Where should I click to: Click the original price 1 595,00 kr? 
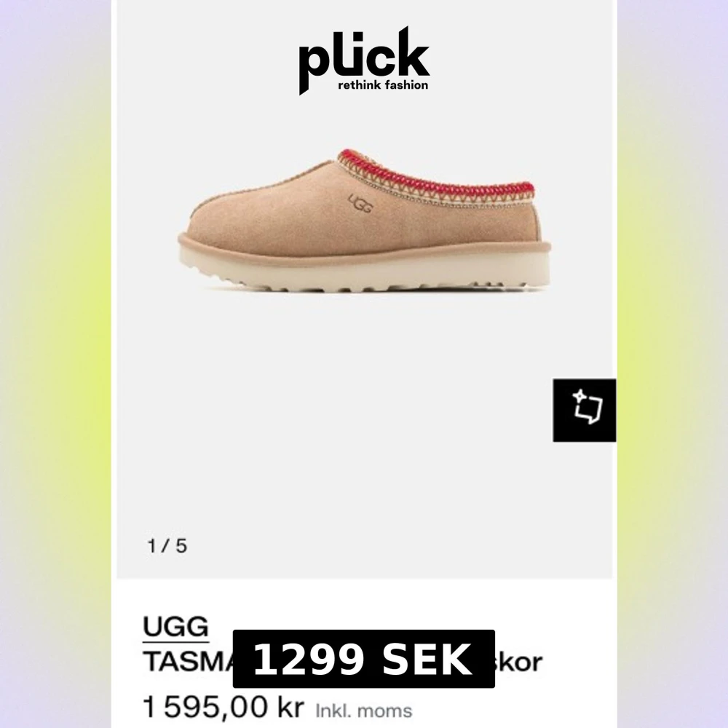coord(223,707)
